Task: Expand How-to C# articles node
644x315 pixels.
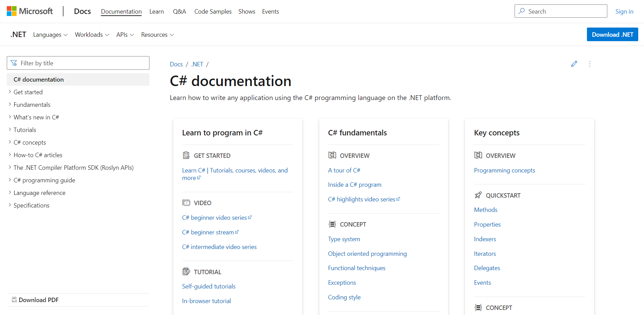Action: coord(10,155)
